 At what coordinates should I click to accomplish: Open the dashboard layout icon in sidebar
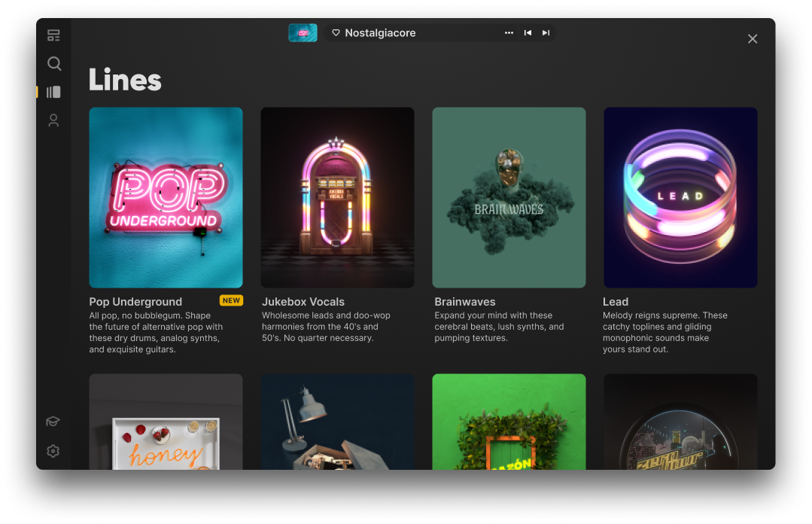53,35
